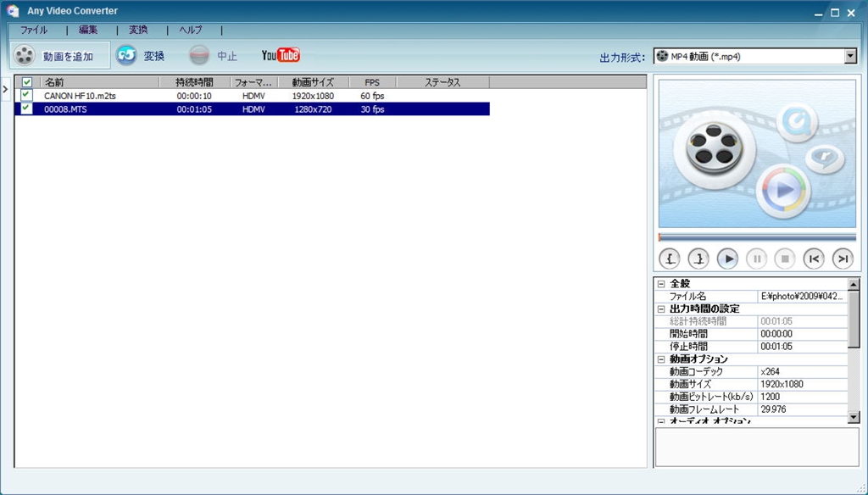This screenshot has width=868, height=495.
Task: Open the 変換 menu
Action: coord(138,30)
